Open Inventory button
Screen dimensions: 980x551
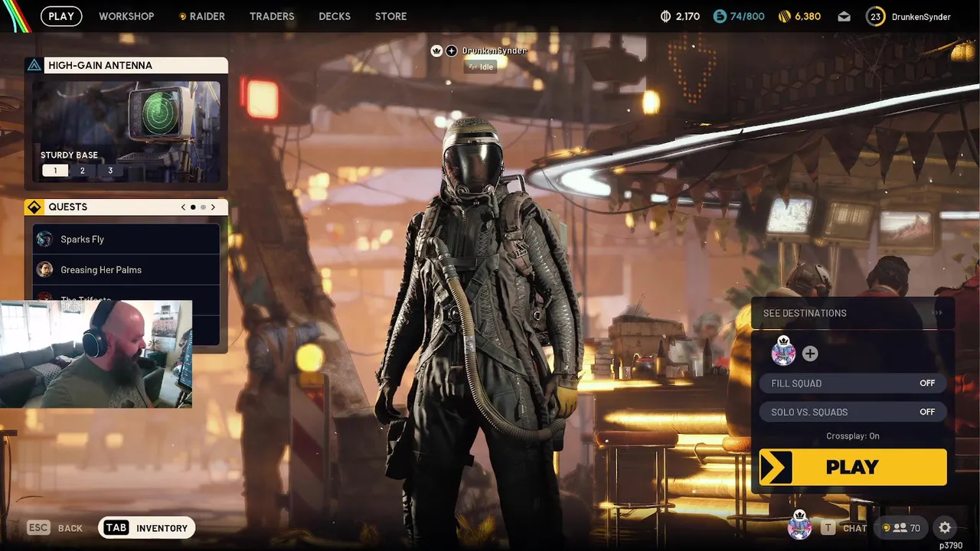(147, 528)
